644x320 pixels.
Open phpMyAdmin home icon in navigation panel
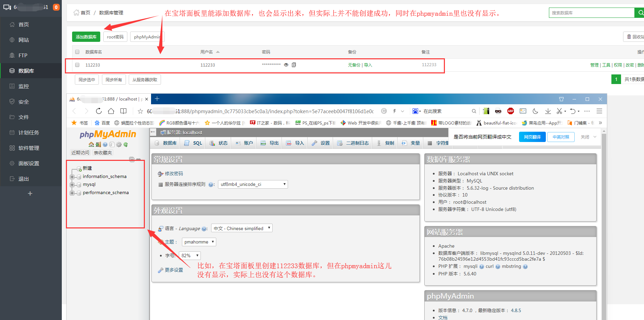click(x=91, y=145)
